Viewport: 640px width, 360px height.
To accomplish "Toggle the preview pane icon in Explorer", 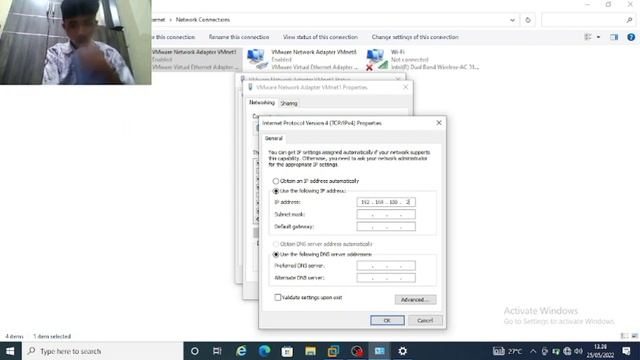I will [x=614, y=37].
